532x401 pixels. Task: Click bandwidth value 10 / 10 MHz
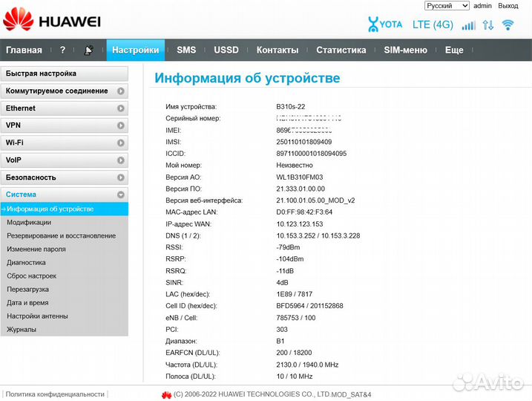click(x=295, y=376)
